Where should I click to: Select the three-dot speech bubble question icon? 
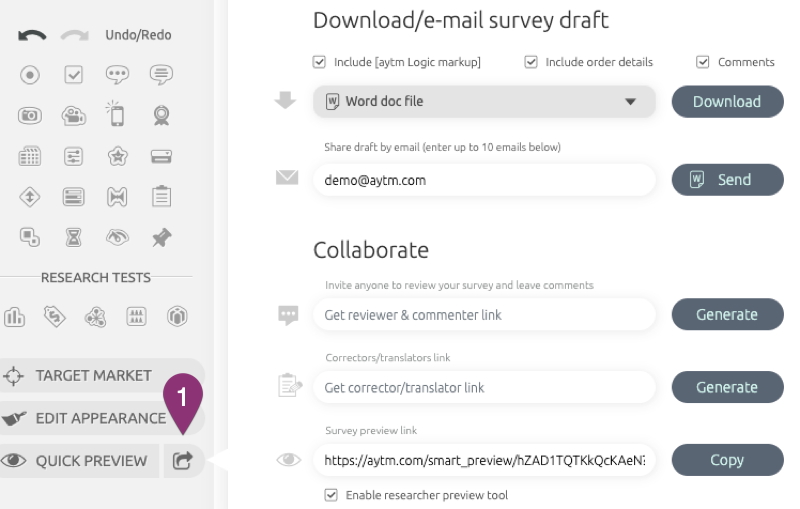(117, 75)
